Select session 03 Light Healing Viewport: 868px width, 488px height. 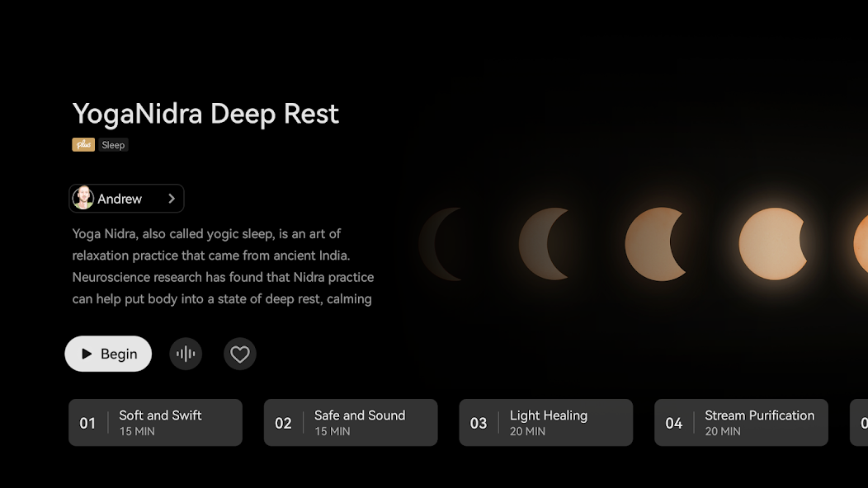[x=546, y=423]
